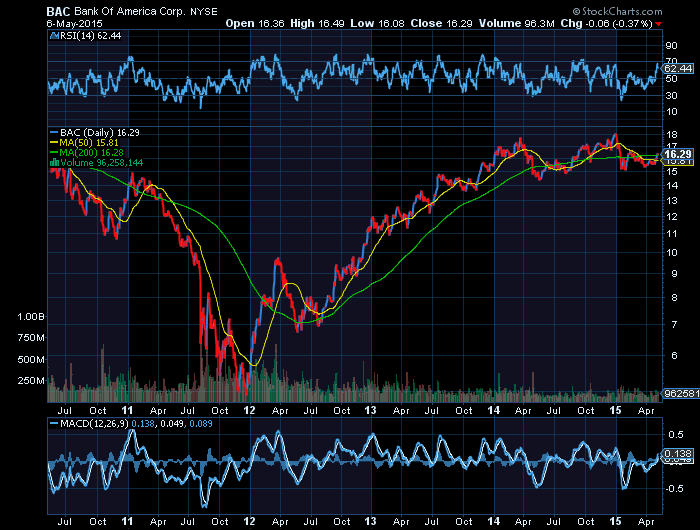This screenshot has height=530, width=700.
Task: Click the -0.5 level on MACD axis
Action: point(674,488)
